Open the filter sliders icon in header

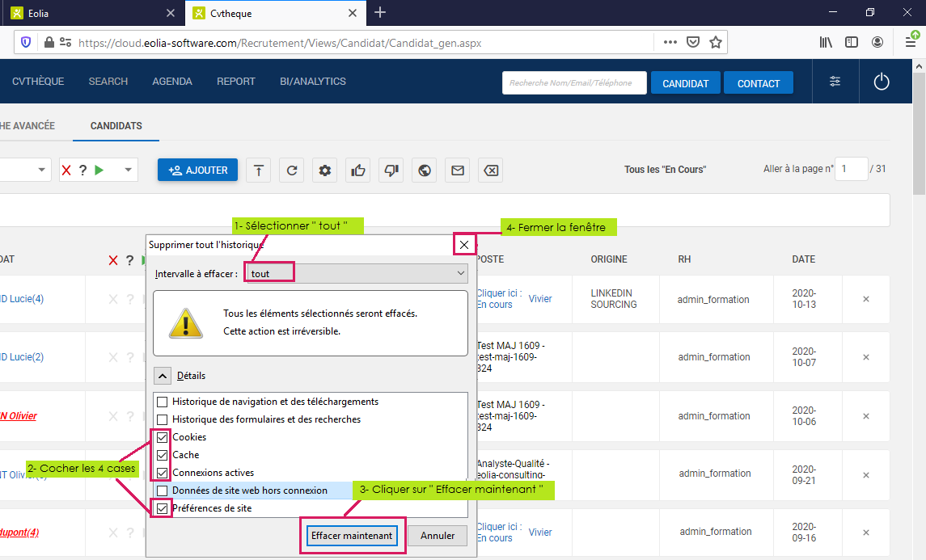(x=835, y=82)
